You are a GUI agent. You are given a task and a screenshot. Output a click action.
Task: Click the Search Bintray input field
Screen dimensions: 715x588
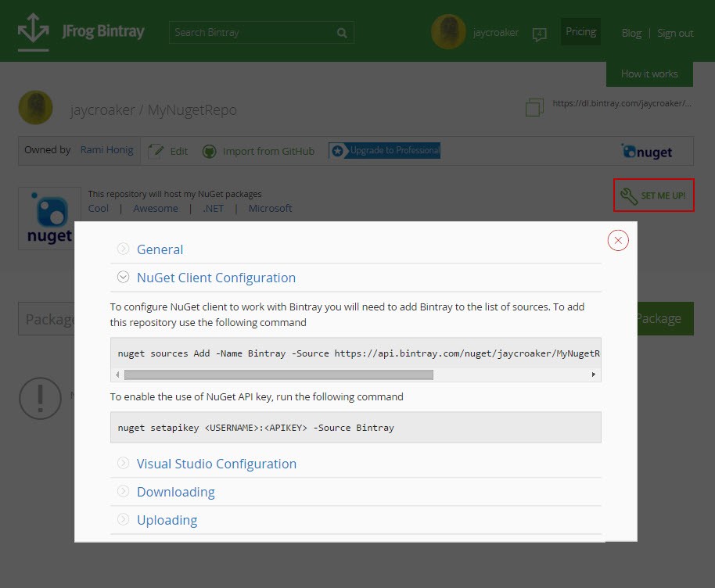coord(252,33)
